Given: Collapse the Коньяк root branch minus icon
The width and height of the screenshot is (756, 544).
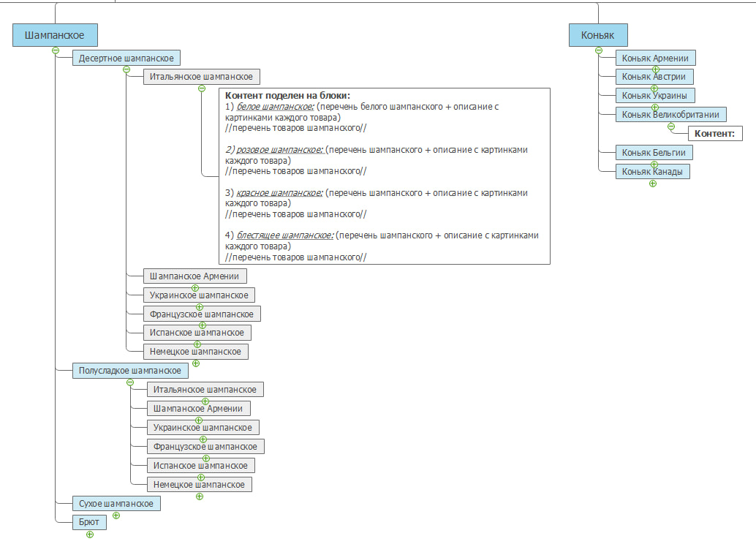Looking at the screenshot, I should 599,50.
